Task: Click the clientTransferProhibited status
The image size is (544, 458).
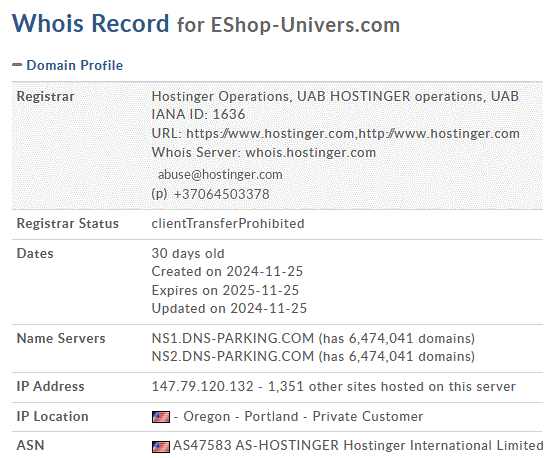Action: click(228, 223)
